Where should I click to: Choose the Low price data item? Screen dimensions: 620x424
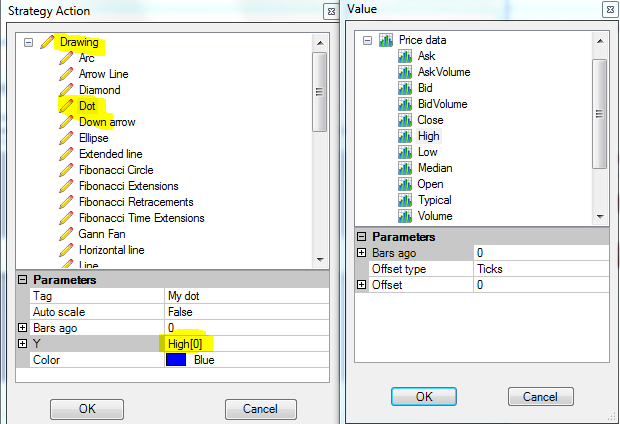427,152
